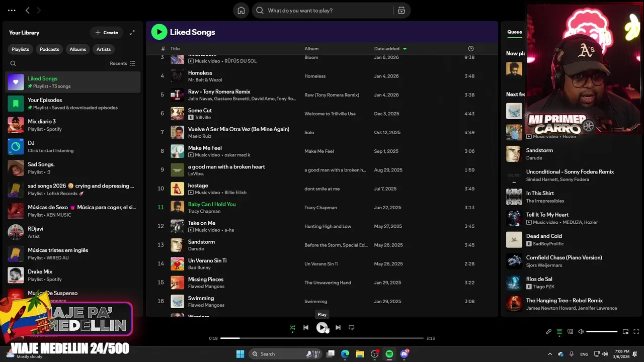Click the Homeless song title
This screenshot has width=644, height=362.
pos(200,73)
